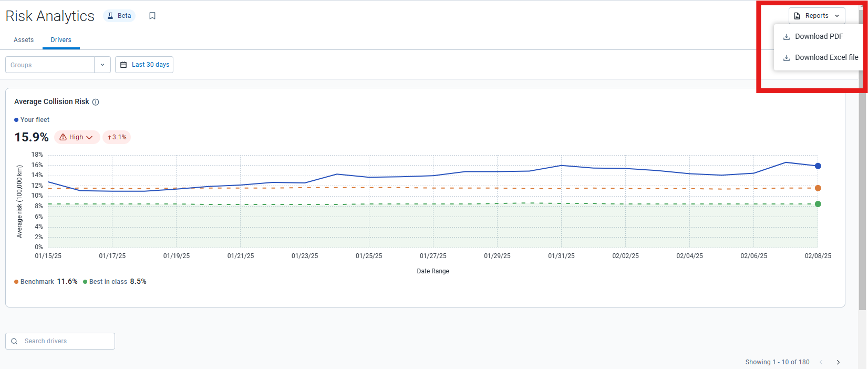Viewport: 868px width, 369px height.
Task: Click the Date Range axis label
Action: point(433,271)
